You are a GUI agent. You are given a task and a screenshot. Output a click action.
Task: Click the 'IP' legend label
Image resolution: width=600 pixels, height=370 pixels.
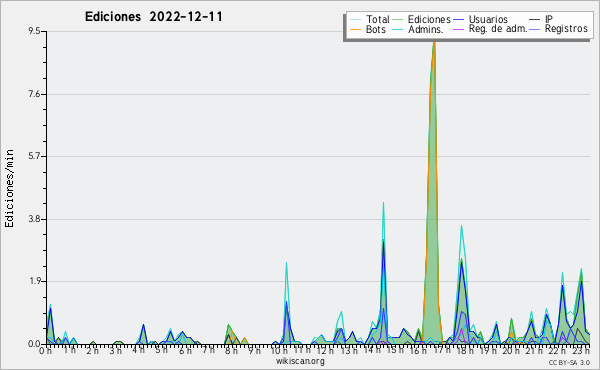(549, 19)
